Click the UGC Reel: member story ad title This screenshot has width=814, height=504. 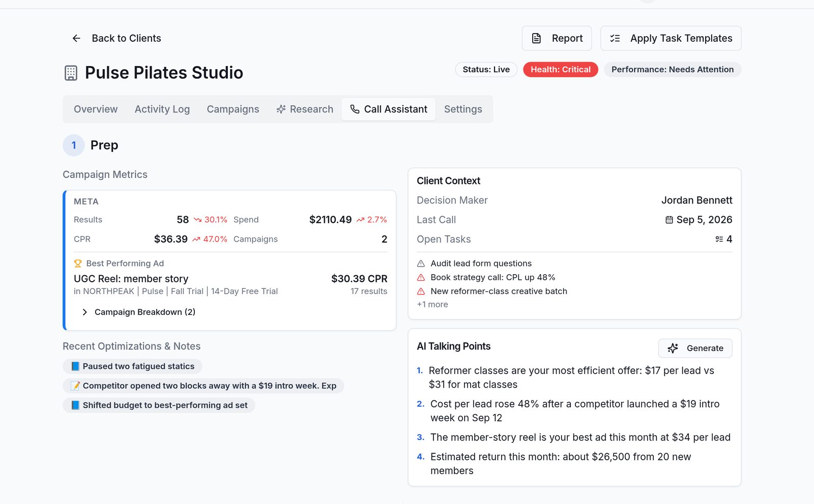[131, 279]
